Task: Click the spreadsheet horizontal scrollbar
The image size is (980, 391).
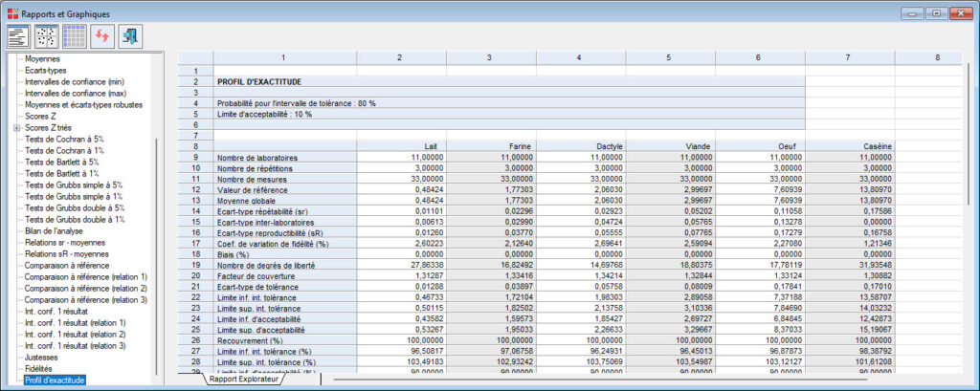Action: [600, 379]
